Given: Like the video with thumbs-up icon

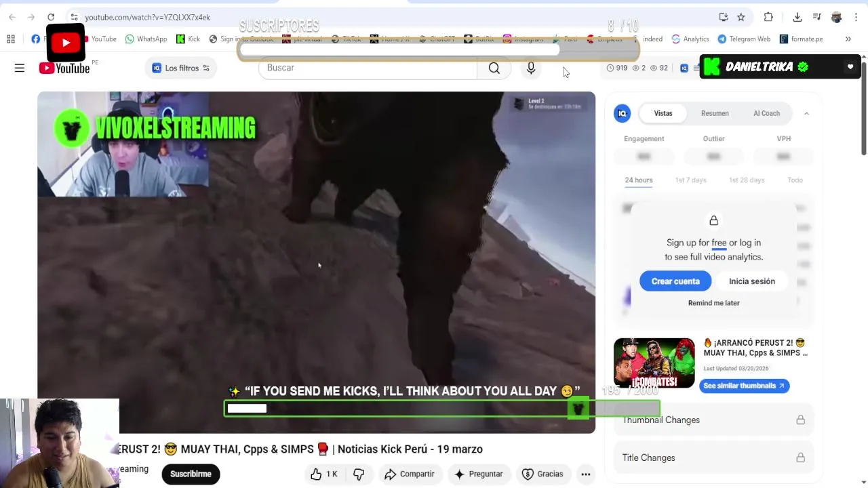Looking at the screenshot, I should (316, 474).
